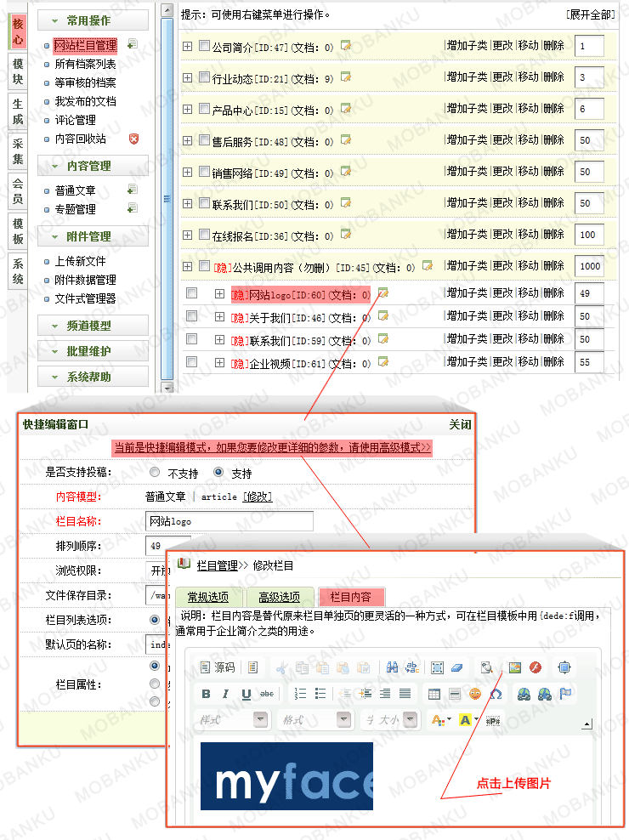This screenshot has height=840, width=629.
Task: Apply Underline formatting in editor
Action: pos(246,694)
